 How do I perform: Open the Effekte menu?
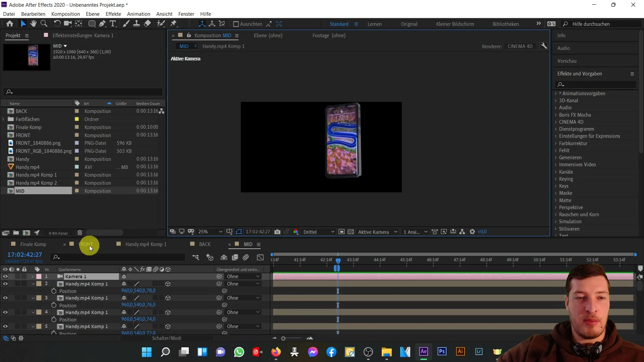coord(113,14)
